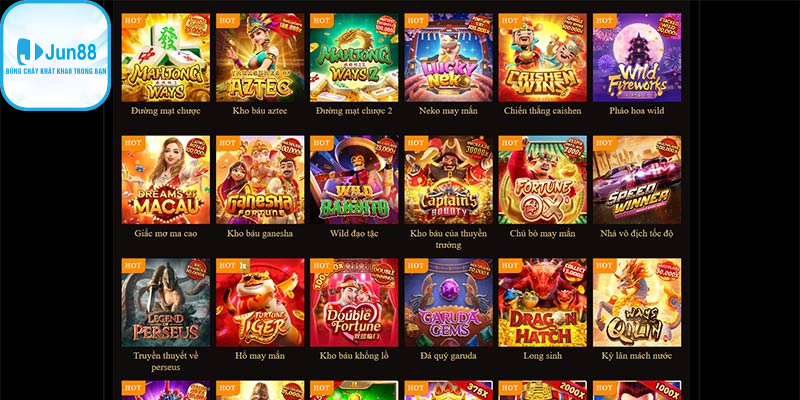This screenshot has height=400, width=800.
Task: Launch the Treasures of Aztec game
Action: point(260,58)
